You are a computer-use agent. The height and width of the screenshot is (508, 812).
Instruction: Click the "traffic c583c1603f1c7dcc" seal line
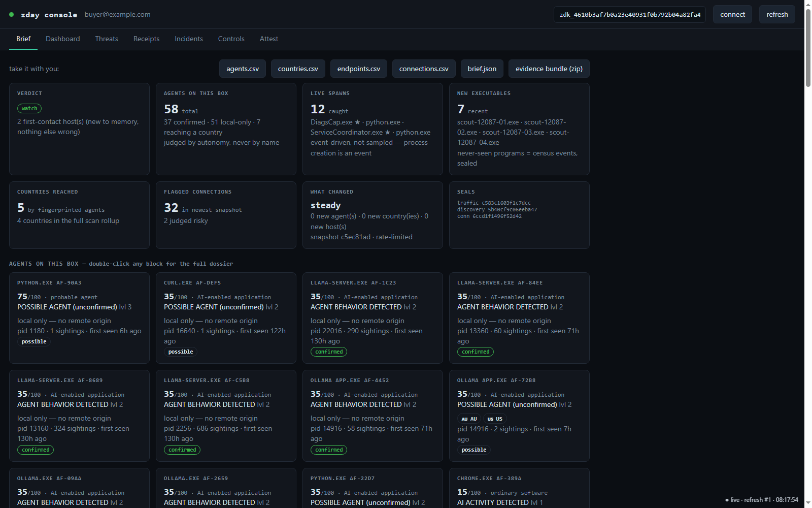[494, 203]
